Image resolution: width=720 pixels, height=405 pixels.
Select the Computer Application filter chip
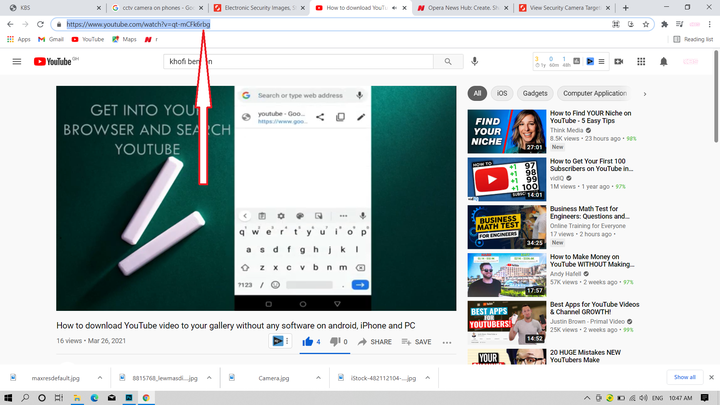[x=595, y=93]
